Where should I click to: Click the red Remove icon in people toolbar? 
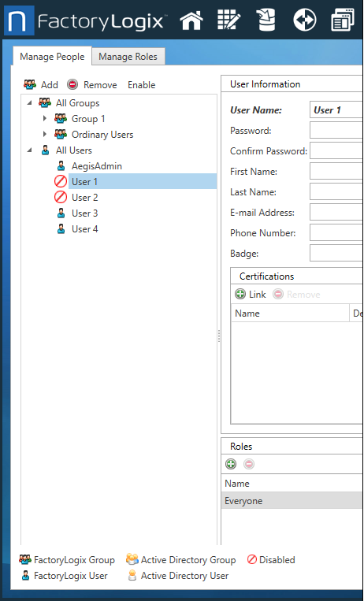[72, 84]
